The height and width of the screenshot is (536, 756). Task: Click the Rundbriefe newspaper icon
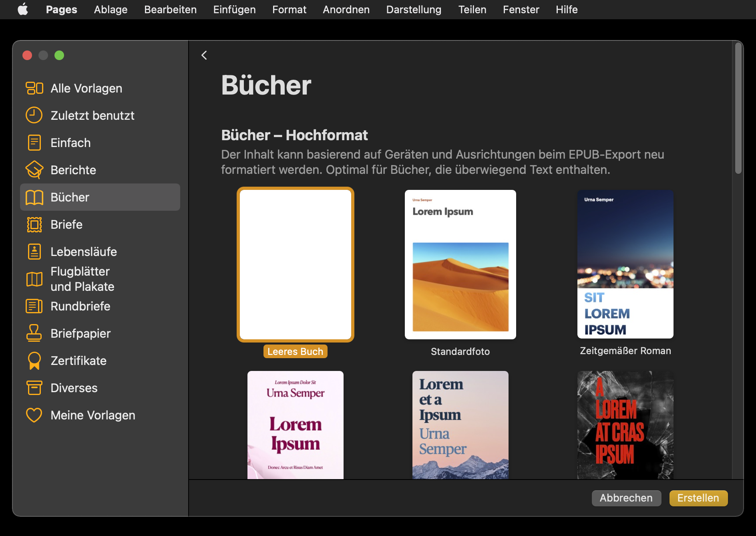point(34,306)
